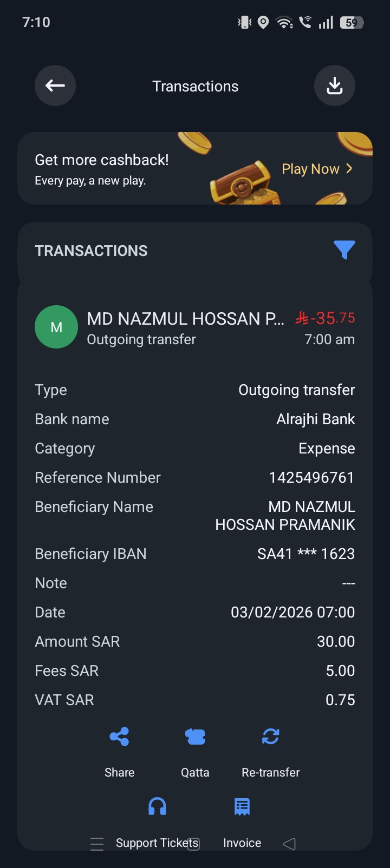Image resolution: width=390 pixels, height=868 pixels.
Task: Open the transactions filter funnel
Action: [344, 249]
